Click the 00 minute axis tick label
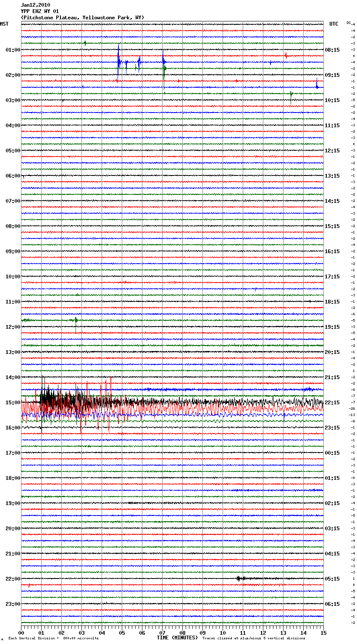357x644 pixels. click(21, 633)
